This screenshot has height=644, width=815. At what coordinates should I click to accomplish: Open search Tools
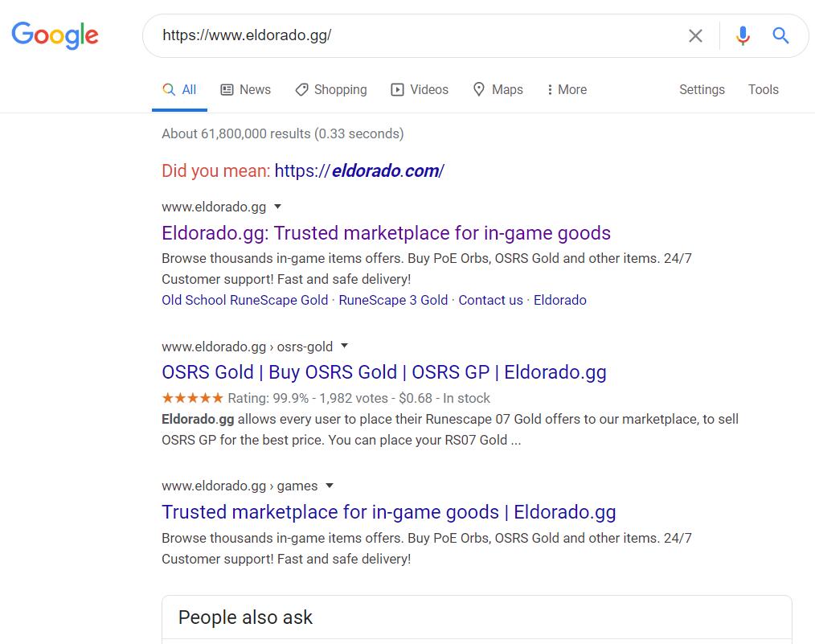pyautogui.click(x=763, y=89)
